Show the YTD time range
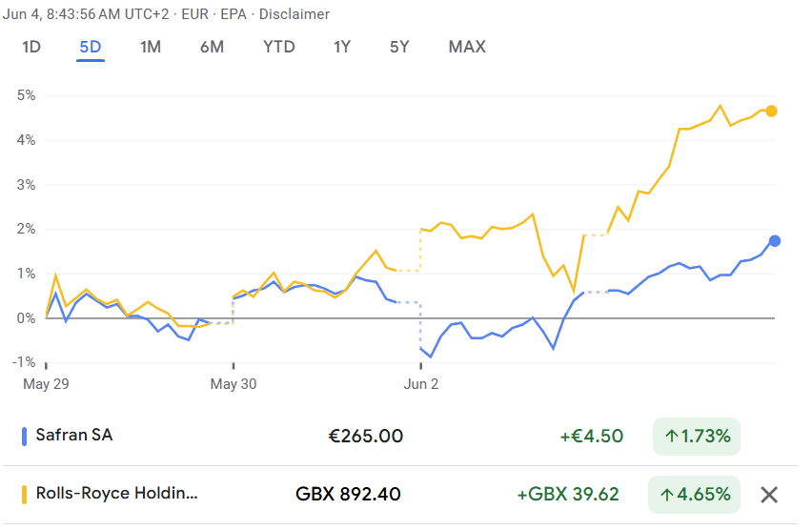 click(279, 47)
